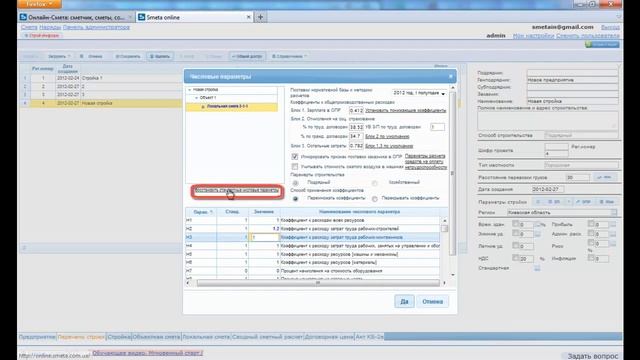Click the Блок 1,3 по умолчанию link

(x=389, y=146)
